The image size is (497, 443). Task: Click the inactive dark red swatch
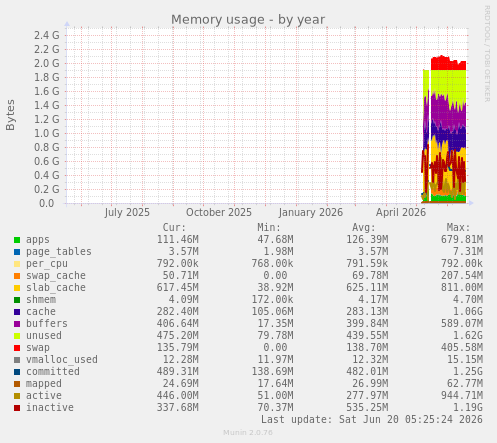tap(17, 408)
